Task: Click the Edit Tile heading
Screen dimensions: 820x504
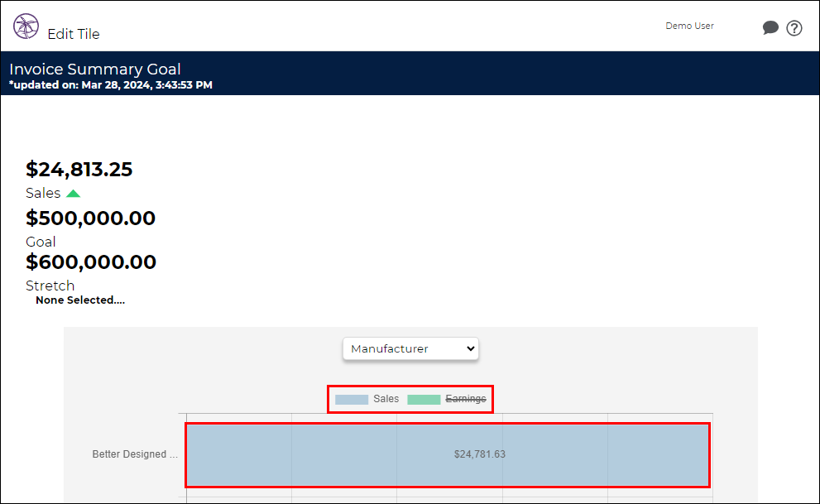Action: (73, 34)
